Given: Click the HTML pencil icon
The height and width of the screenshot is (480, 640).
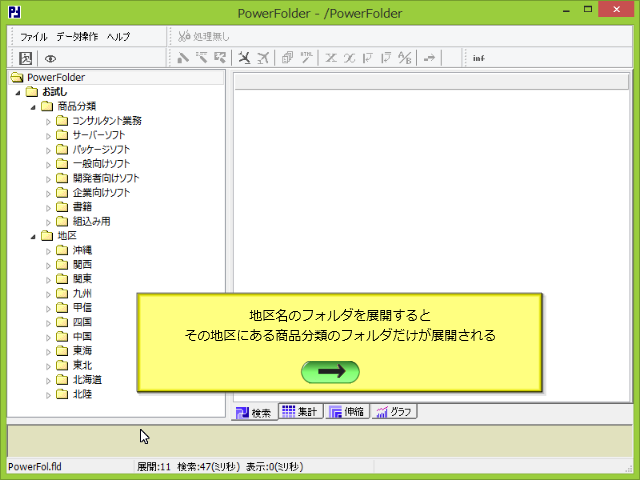Looking at the screenshot, I should click(x=307, y=58).
